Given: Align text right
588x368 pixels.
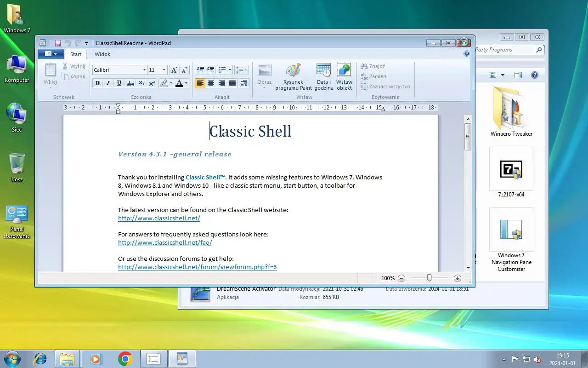Looking at the screenshot, I should tap(222, 83).
